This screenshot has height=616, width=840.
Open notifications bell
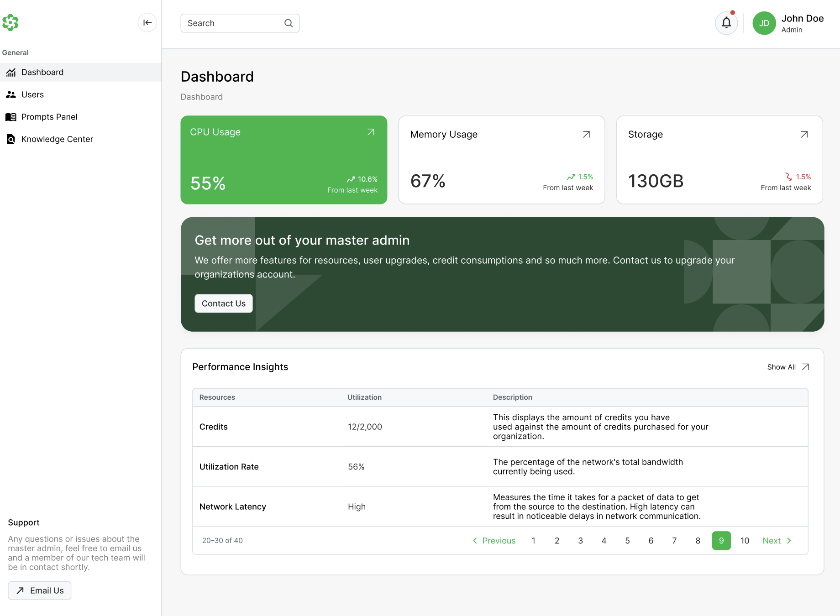[x=726, y=23]
